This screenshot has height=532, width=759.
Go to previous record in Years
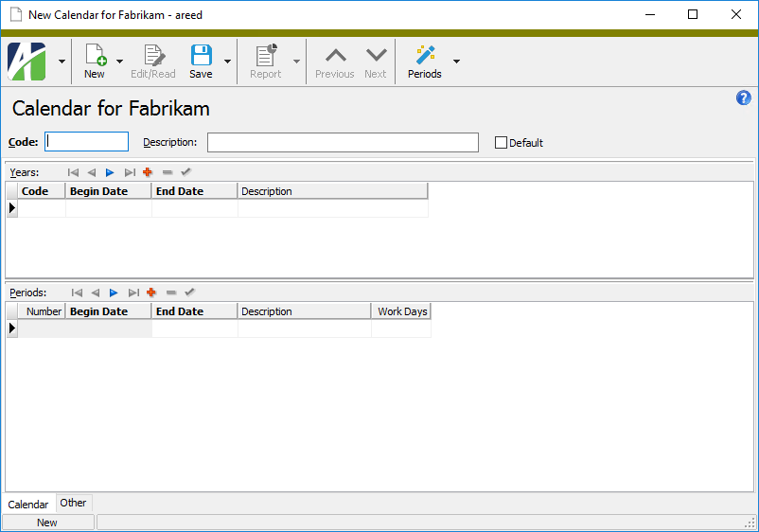(92, 172)
